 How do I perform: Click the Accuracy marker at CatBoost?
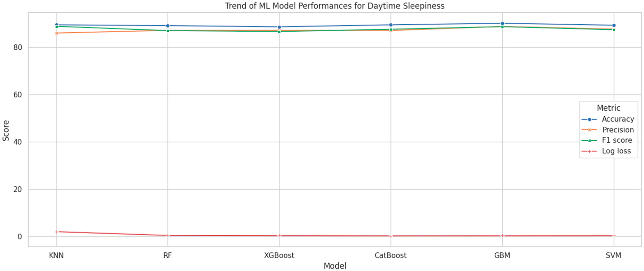(391, 25)
